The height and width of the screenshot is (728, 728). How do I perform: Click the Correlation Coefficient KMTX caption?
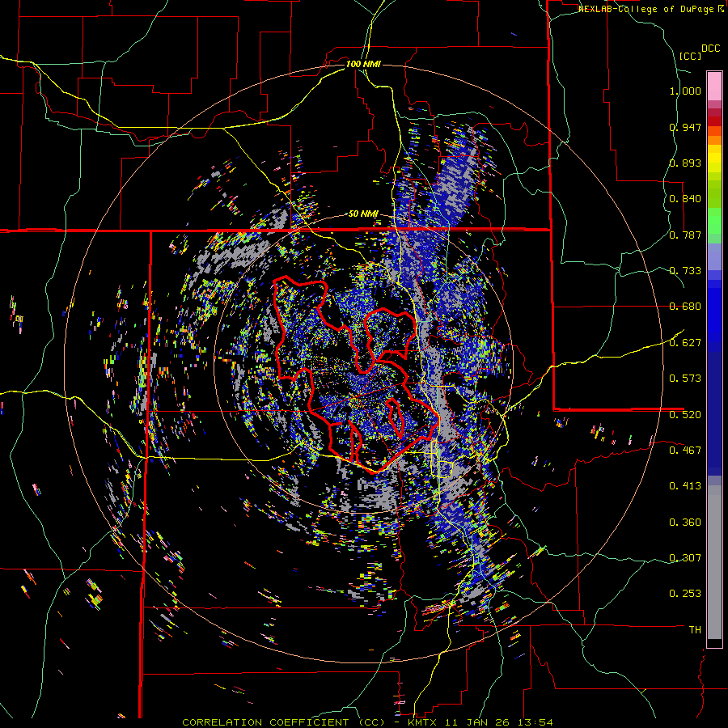pyautogui.click(x=367, y=722)
